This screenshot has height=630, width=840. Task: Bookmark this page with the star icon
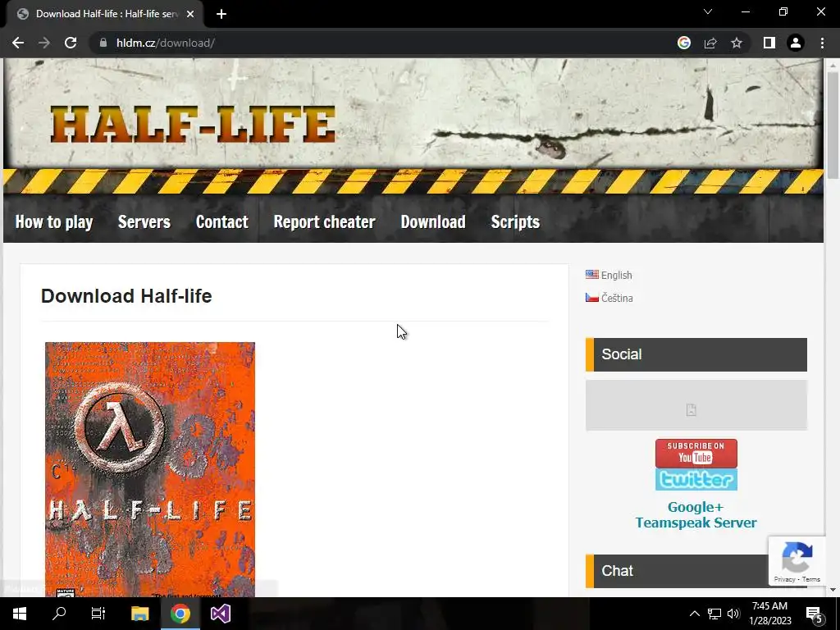click(737, 43)
